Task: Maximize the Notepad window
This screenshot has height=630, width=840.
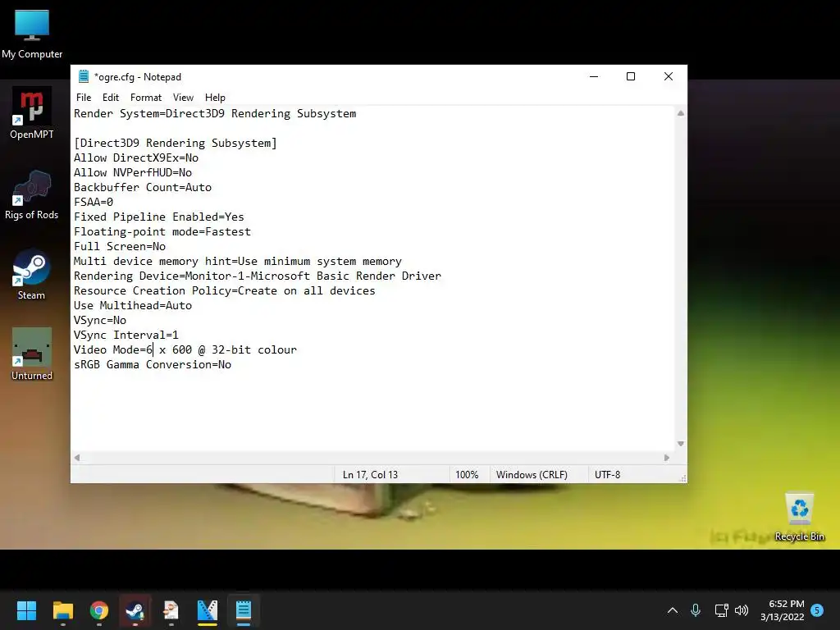Action: [631, 76]
